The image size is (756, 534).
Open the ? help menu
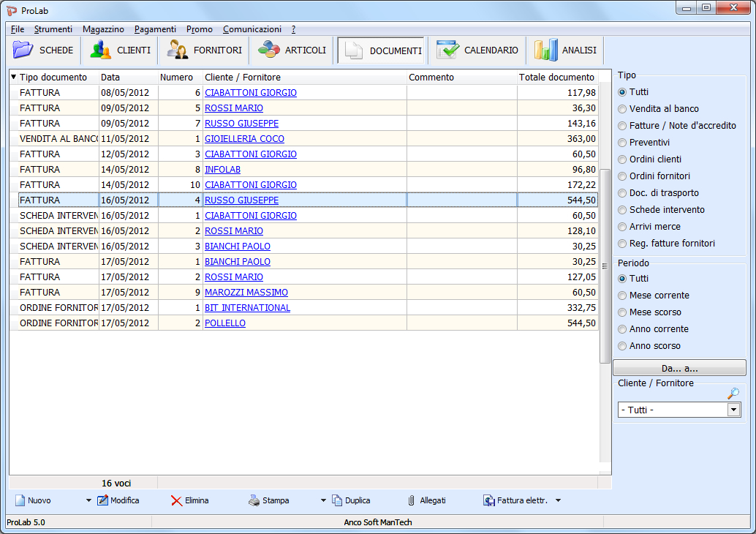293,29
